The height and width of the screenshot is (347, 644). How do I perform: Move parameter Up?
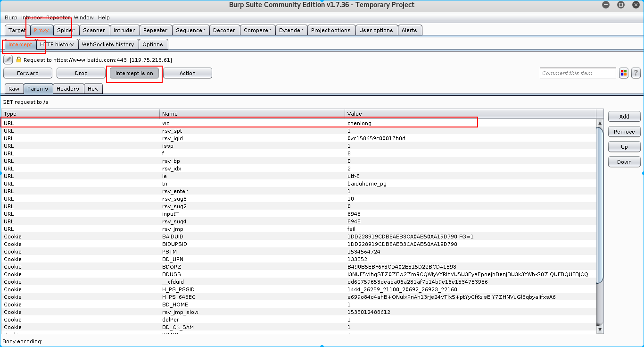(624, 147)
